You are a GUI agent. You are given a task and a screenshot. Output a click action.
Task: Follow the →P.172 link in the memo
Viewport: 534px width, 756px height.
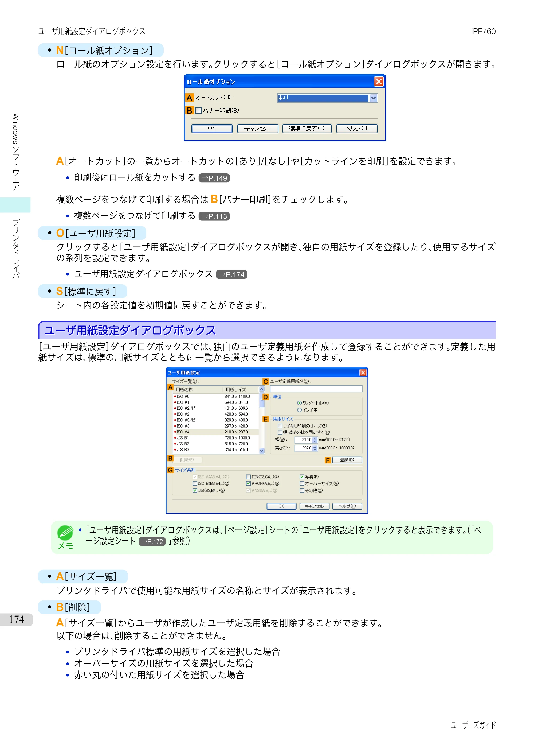152,541
